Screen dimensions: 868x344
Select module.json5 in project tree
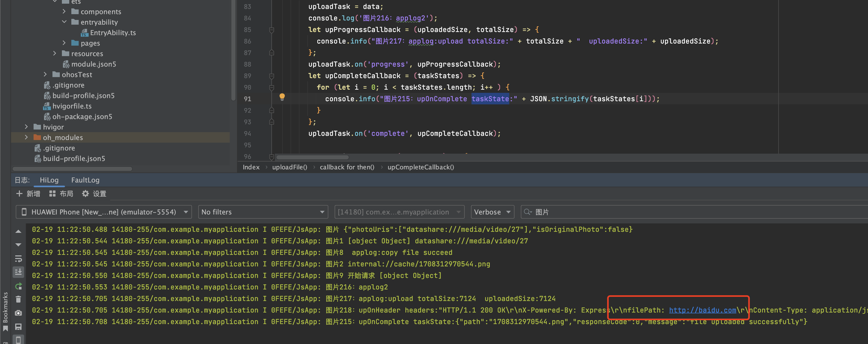(x=94, y=64)
